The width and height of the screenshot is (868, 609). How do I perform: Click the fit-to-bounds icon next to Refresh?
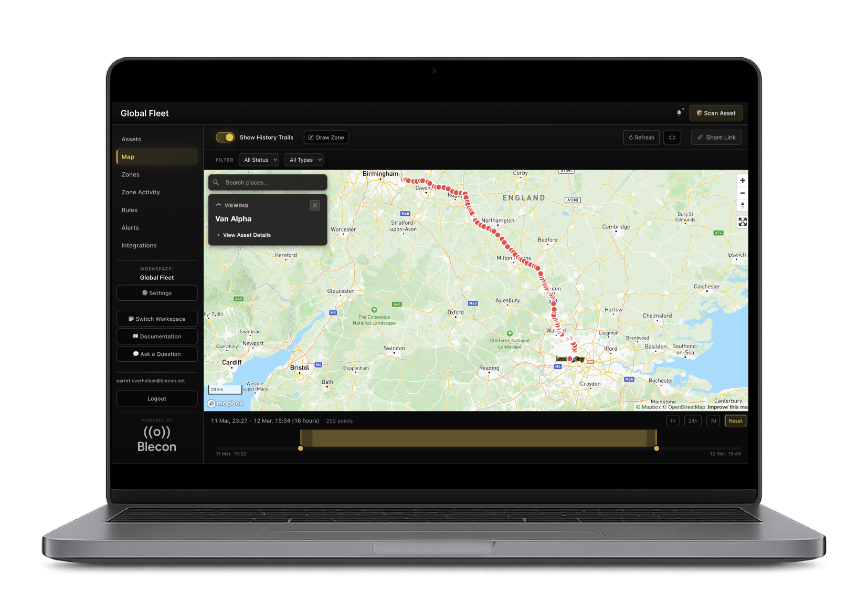[672, 137]
